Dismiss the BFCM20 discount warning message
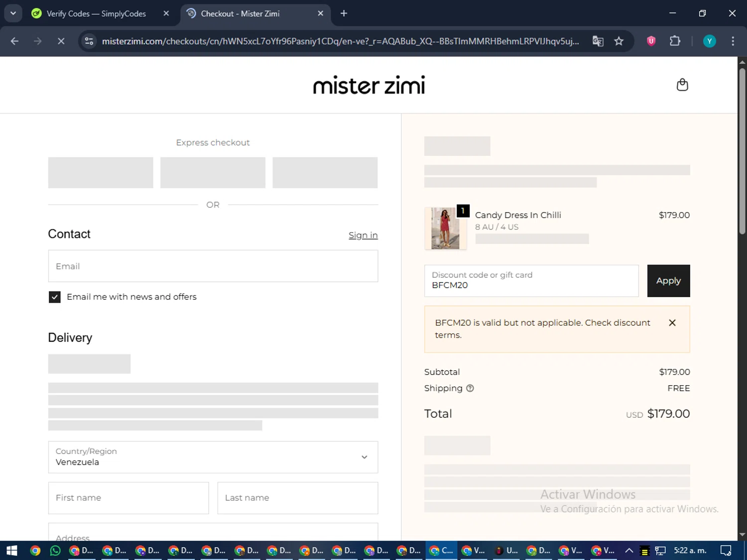This screenshot has height=560, width=747. [x=672, y=323]
